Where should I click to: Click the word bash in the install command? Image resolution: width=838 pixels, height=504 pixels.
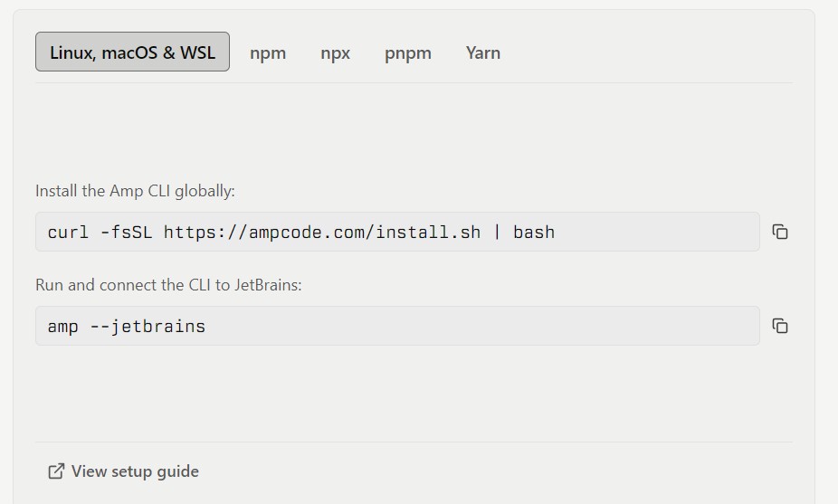point(534,233)
